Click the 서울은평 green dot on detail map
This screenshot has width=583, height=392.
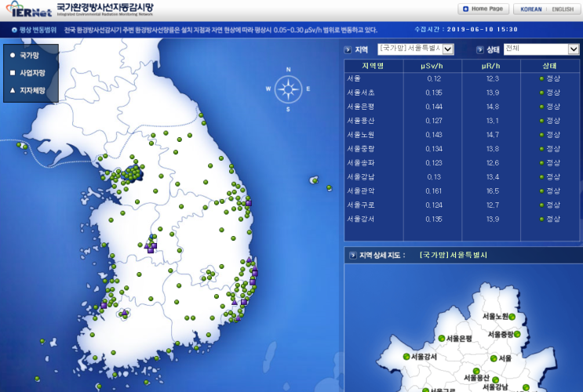coord(441,338)
